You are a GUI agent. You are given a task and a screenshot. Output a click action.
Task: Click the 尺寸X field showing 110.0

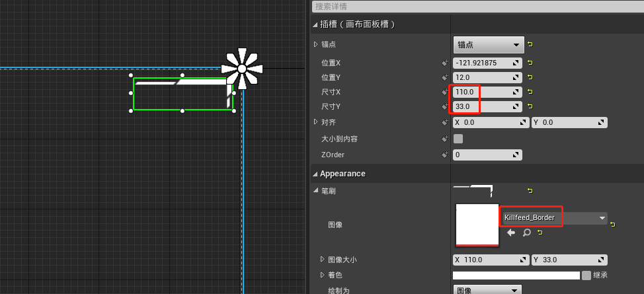coord(487,92)
